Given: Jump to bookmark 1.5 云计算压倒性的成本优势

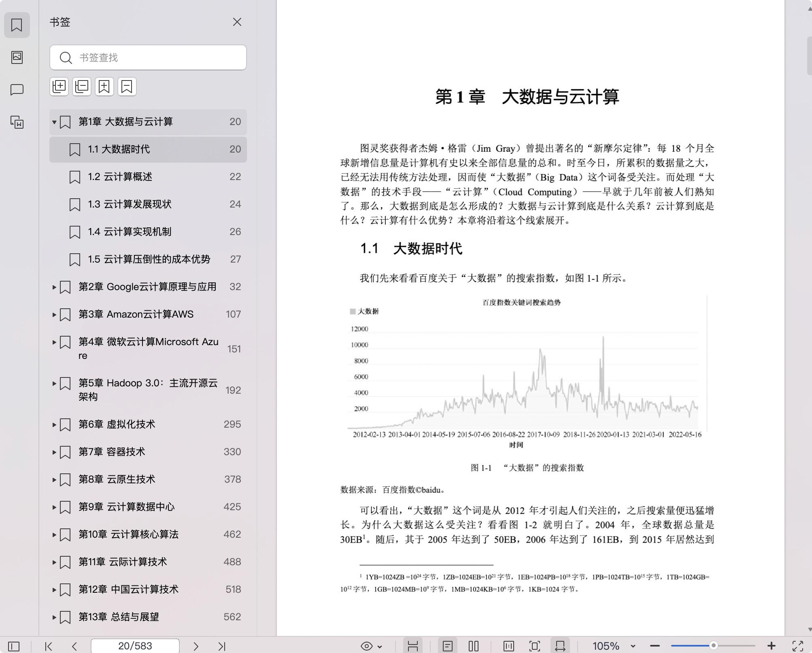Looking at the screenshot, I should pyautogui.click(x=148, y=259).
